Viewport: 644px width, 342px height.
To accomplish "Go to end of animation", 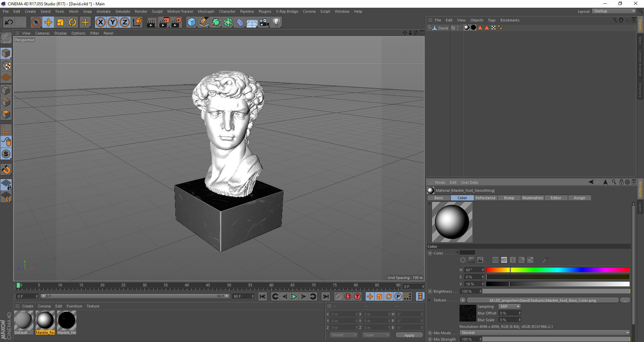I will (x=325, y=296).
